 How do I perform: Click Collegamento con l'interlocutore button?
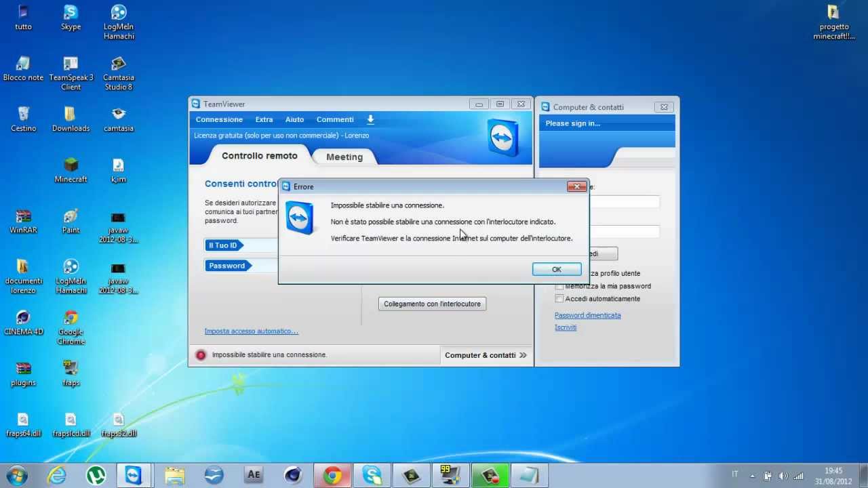tap(432, 304)
